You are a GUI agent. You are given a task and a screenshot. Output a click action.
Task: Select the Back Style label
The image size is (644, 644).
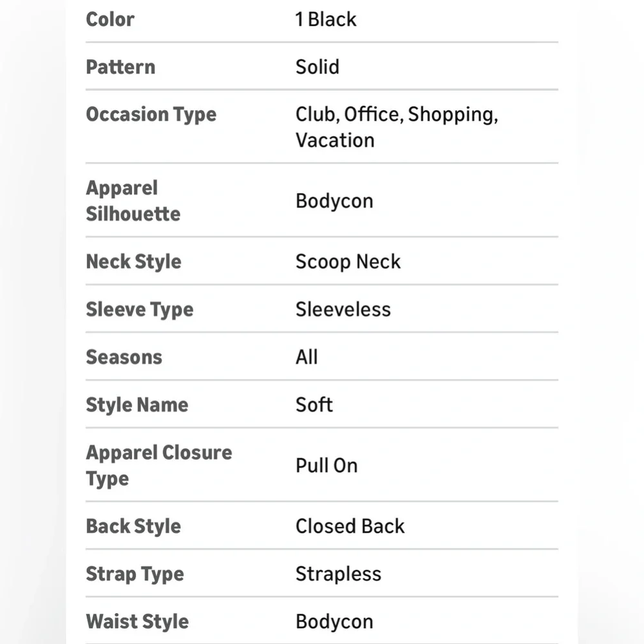(x=133, y=527)
